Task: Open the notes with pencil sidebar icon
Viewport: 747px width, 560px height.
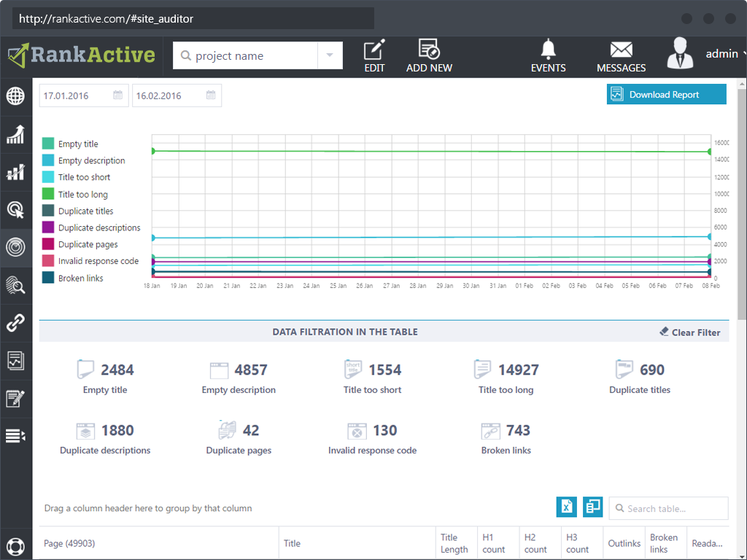Action: [x=16, y=399]
